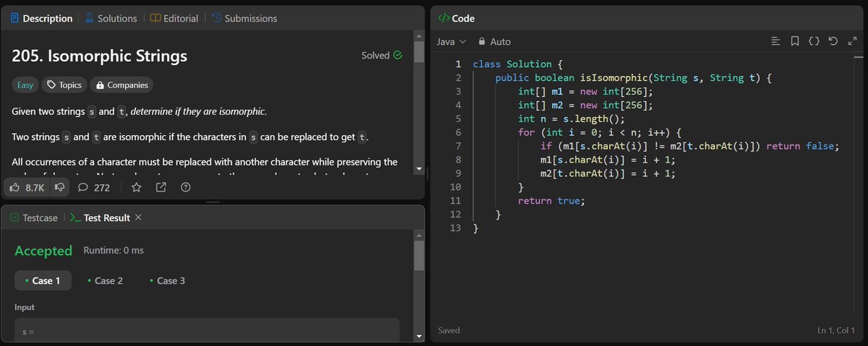Click the Input label

pyautogui.click(x=25, y=307)
